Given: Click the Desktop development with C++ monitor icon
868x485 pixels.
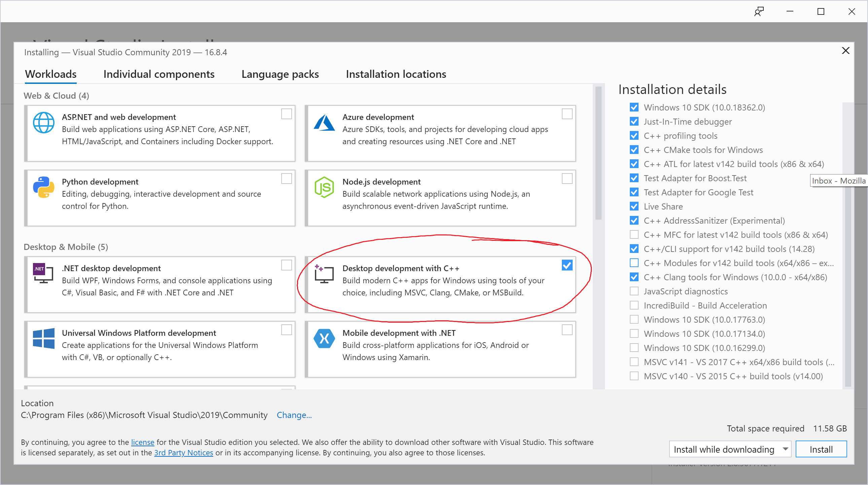Looking at the screenshot, I should pos(324,273).
